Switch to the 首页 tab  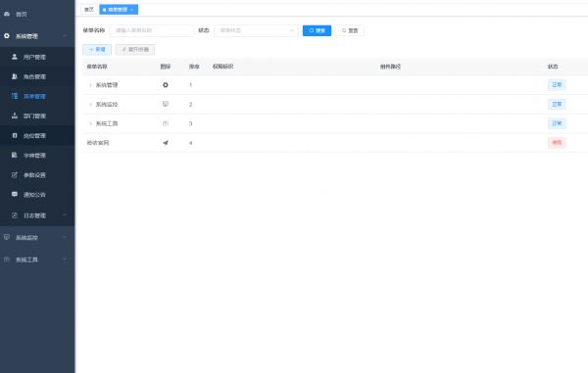(89, 10)
